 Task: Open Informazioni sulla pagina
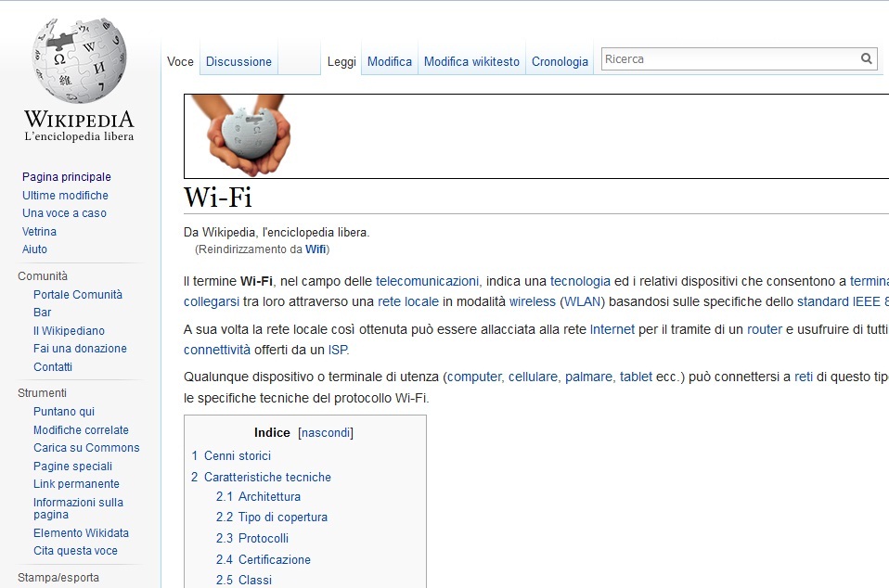pos(78,508)
